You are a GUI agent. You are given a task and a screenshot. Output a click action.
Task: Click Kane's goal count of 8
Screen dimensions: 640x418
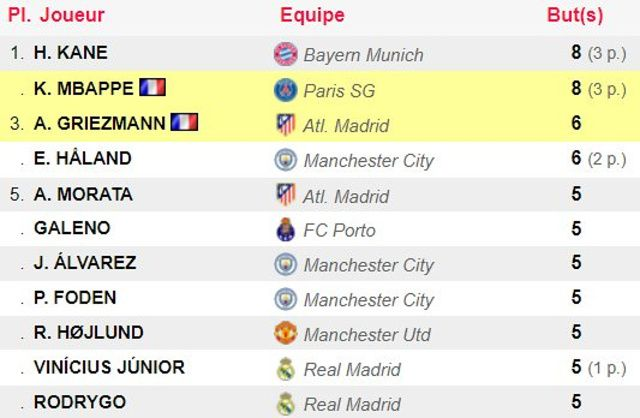pos(576,52)
